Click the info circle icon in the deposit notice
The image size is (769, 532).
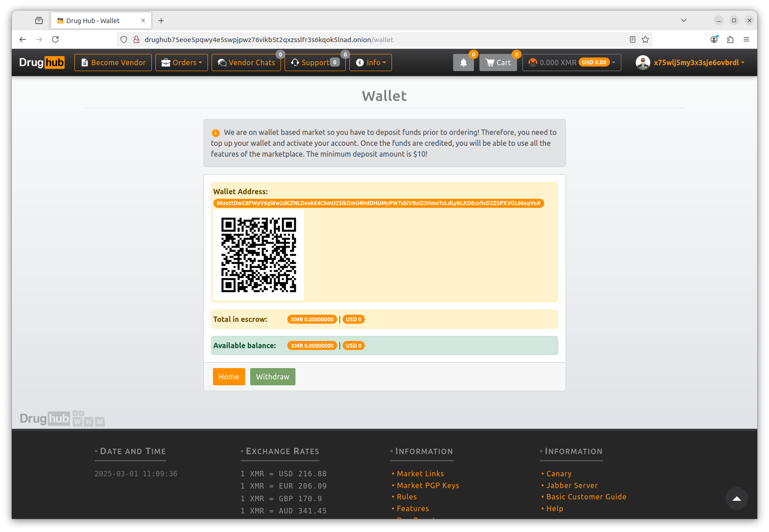click(215, 133)
